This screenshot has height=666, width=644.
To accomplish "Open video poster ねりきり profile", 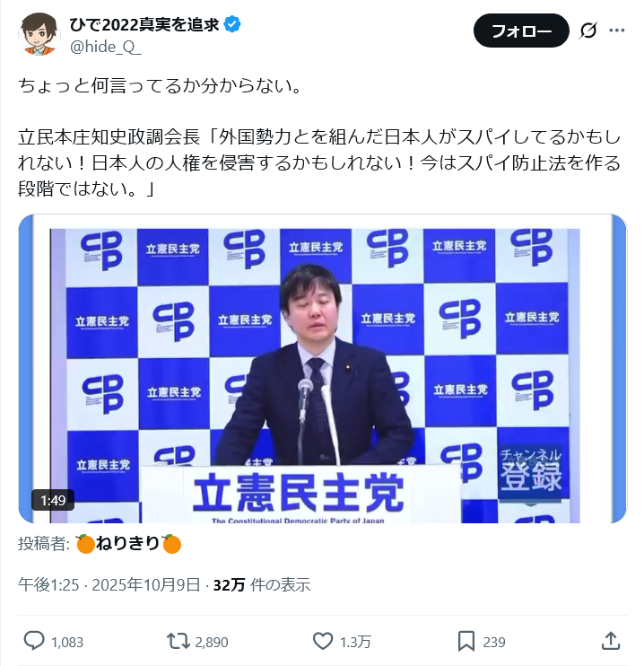I will [128, 543].
